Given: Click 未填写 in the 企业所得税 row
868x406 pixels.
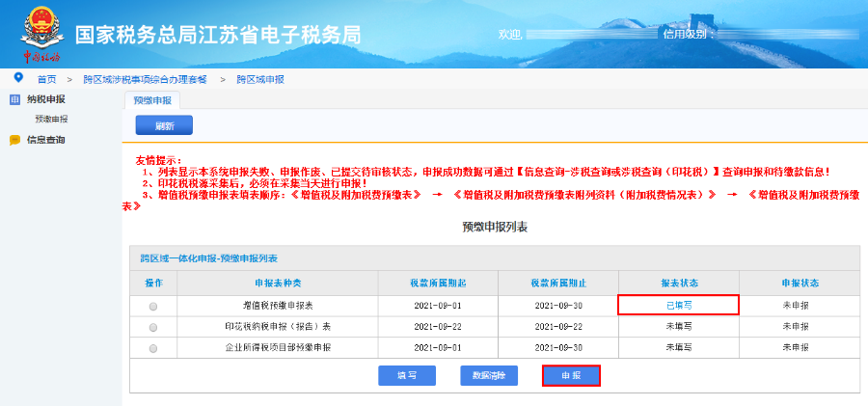Looking at the screenshot, I should [679, 348].
